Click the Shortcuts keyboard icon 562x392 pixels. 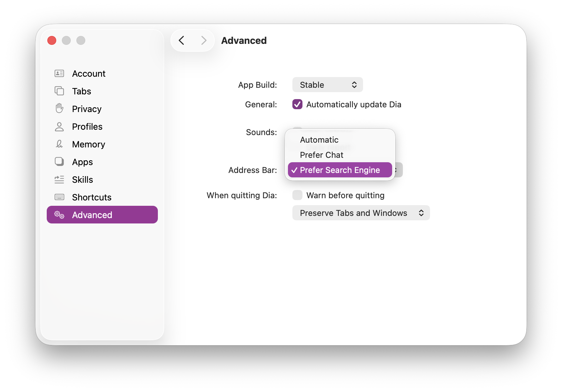tap(59, 197)
